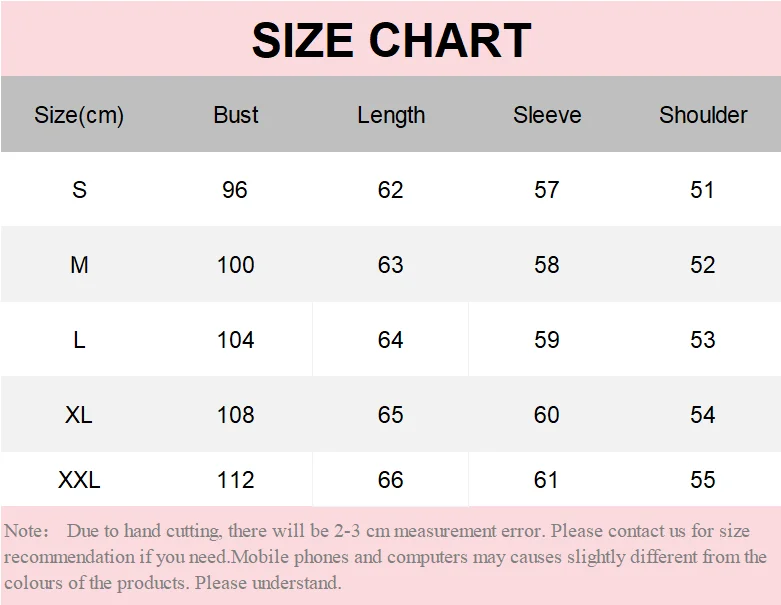The image size is (781, 605).
Task: Click the L size row label
Action: click(79, 340)
